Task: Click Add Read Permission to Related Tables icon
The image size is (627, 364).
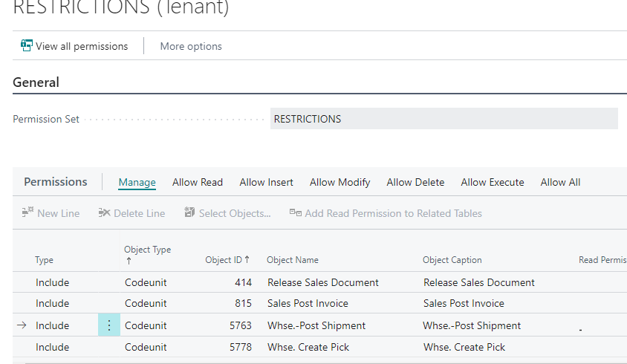Action: [295, 213]
